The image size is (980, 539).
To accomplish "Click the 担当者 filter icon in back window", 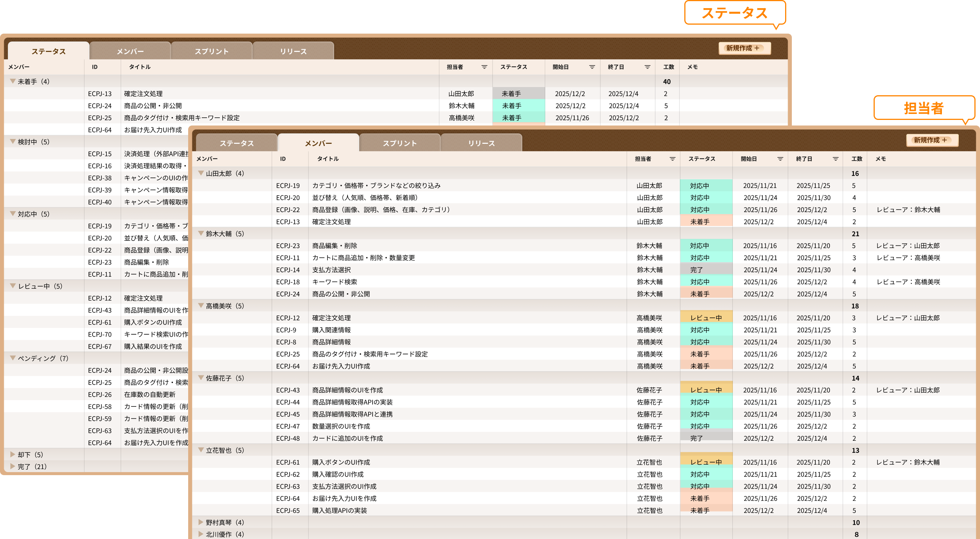I will pyautogui.click(x=484, y=67).
